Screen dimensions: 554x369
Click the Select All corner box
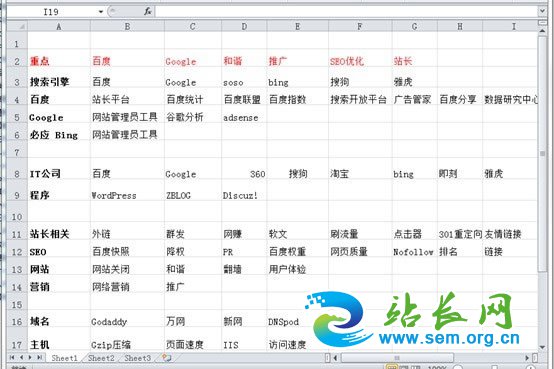pyautogui.click(x=17, y=27)
